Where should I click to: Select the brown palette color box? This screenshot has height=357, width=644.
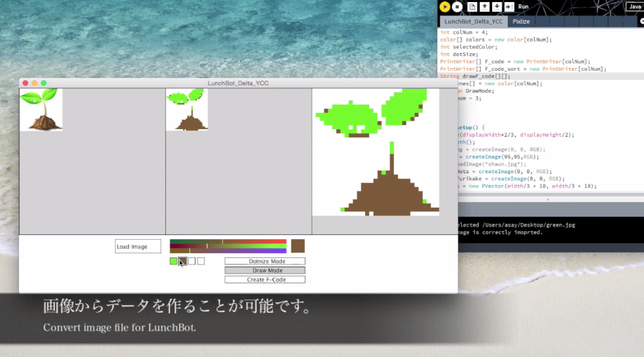coord(183,261)
